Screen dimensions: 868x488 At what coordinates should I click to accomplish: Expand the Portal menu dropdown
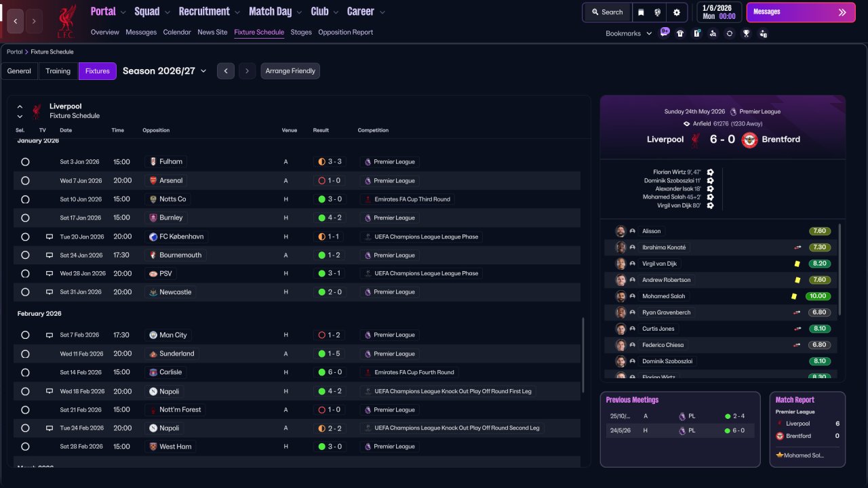(123, 12)
